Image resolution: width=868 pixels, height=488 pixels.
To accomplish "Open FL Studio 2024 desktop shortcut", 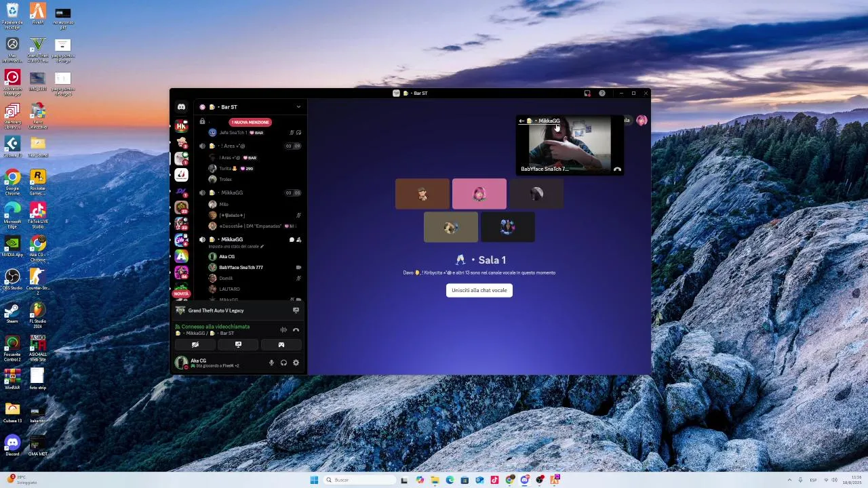I will pos(38,315).
